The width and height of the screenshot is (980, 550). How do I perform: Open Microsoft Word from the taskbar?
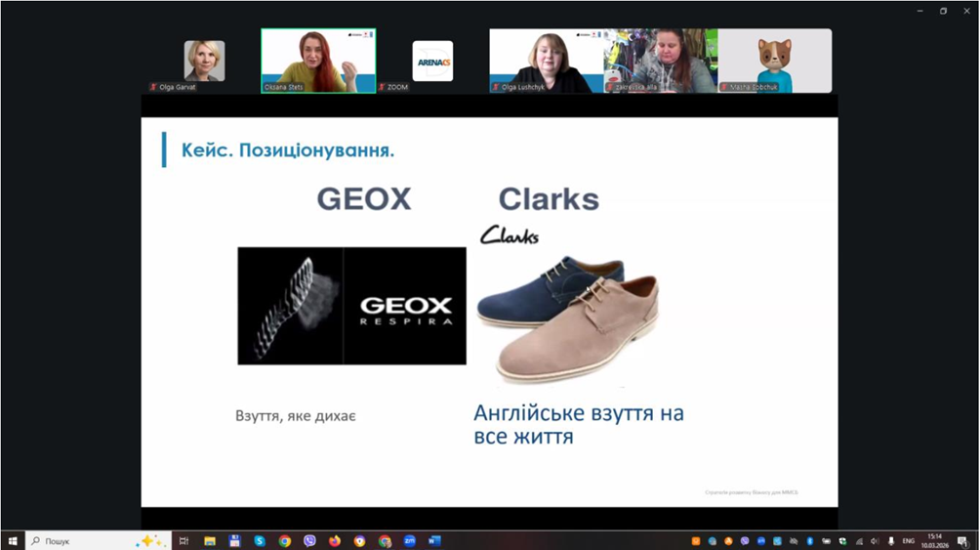(x=434, y=541)
